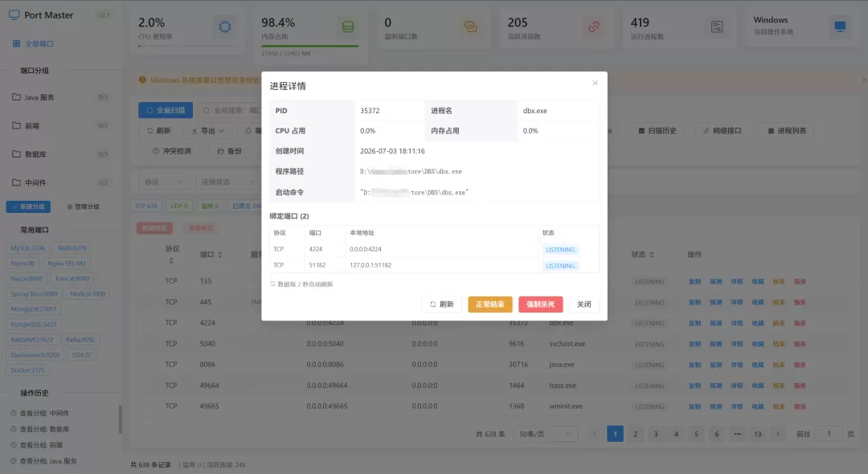
Task: Click the sidebar vertical scrollbar
Action: coord(120,419)
